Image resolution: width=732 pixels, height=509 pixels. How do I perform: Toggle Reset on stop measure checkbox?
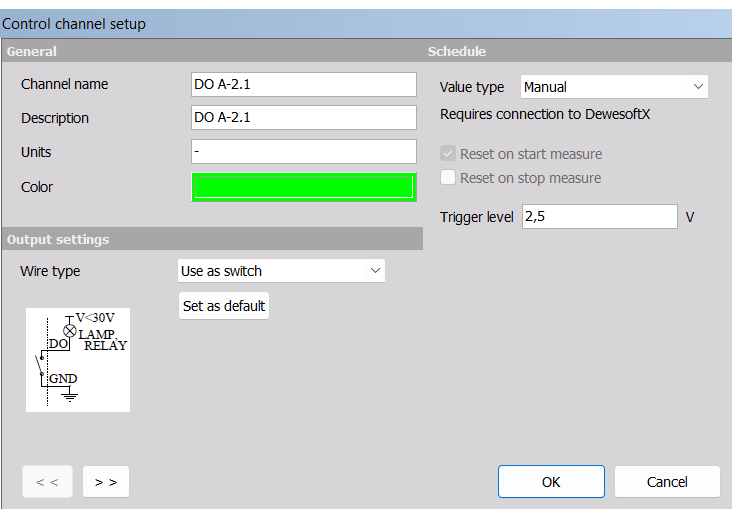coord(448,177)
